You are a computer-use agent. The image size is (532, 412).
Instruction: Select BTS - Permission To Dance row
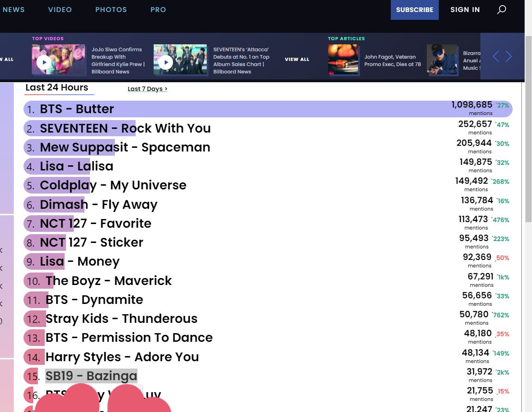268,338
